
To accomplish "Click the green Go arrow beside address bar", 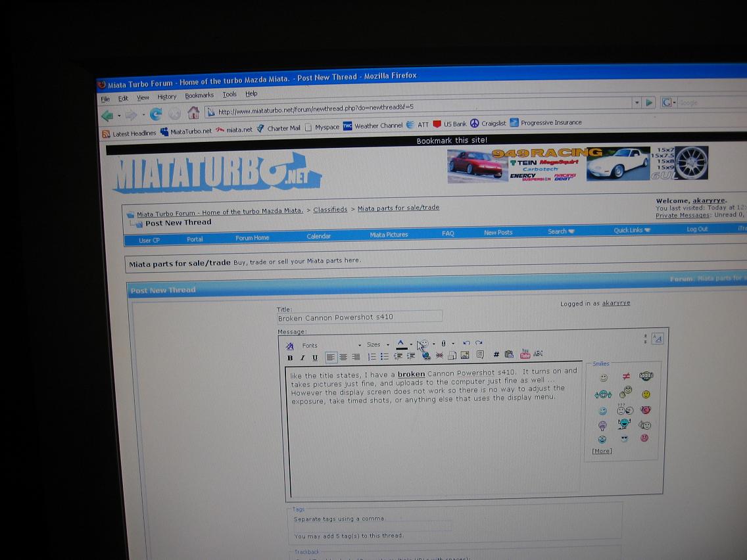I will tap(649, 103).
